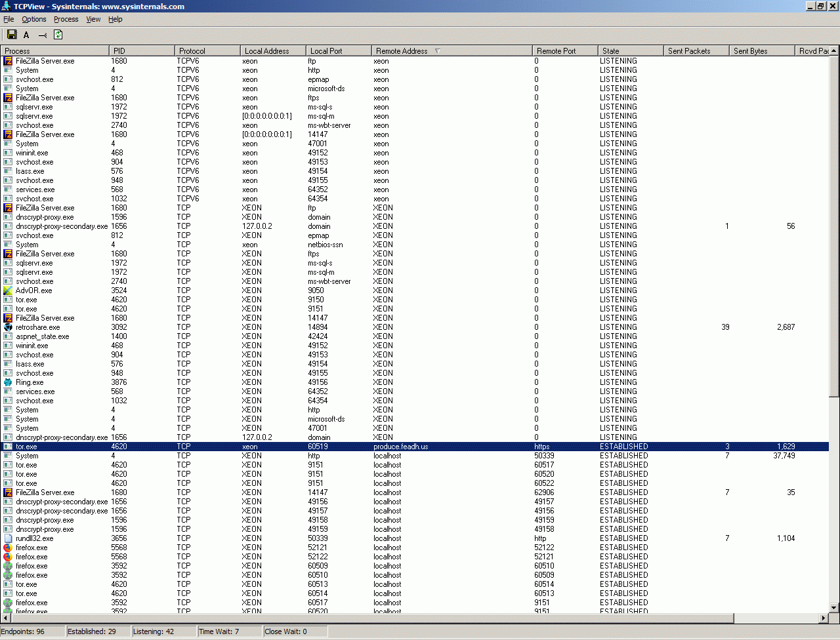Viewport: 840px width, 640px height.
Task: Click the 'Endpoints: 96' status bar entry
Action: 33,631
